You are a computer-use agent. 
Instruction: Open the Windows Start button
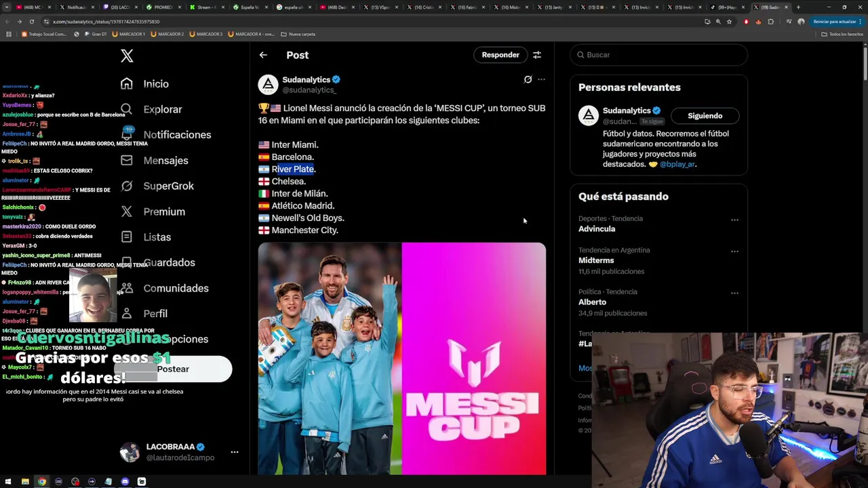[9, 482]
